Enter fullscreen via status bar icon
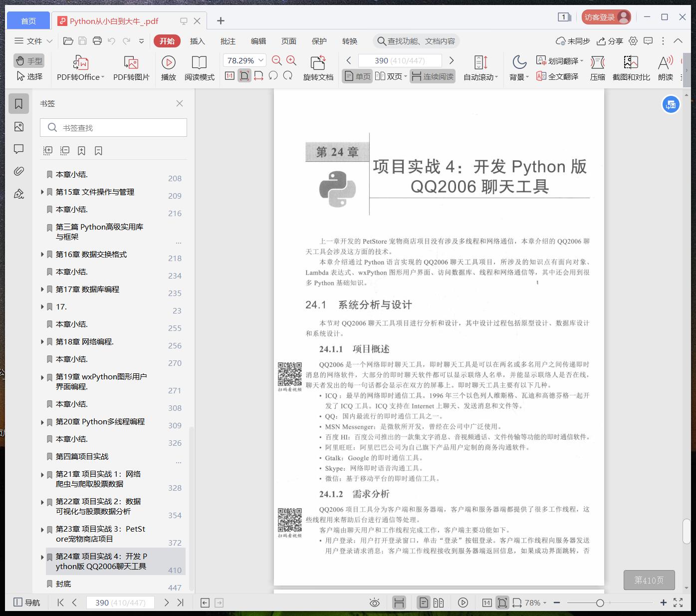Viewport: 696px width, 616px height. click(678, 603)
